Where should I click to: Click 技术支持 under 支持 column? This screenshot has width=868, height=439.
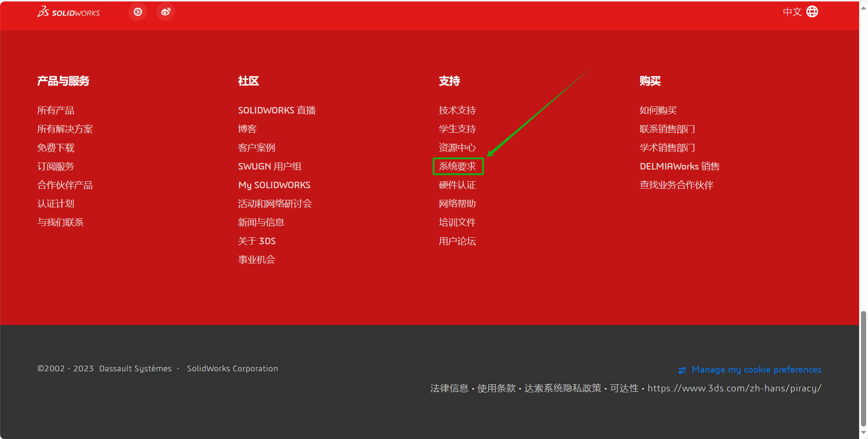click(x=457, y=110)
